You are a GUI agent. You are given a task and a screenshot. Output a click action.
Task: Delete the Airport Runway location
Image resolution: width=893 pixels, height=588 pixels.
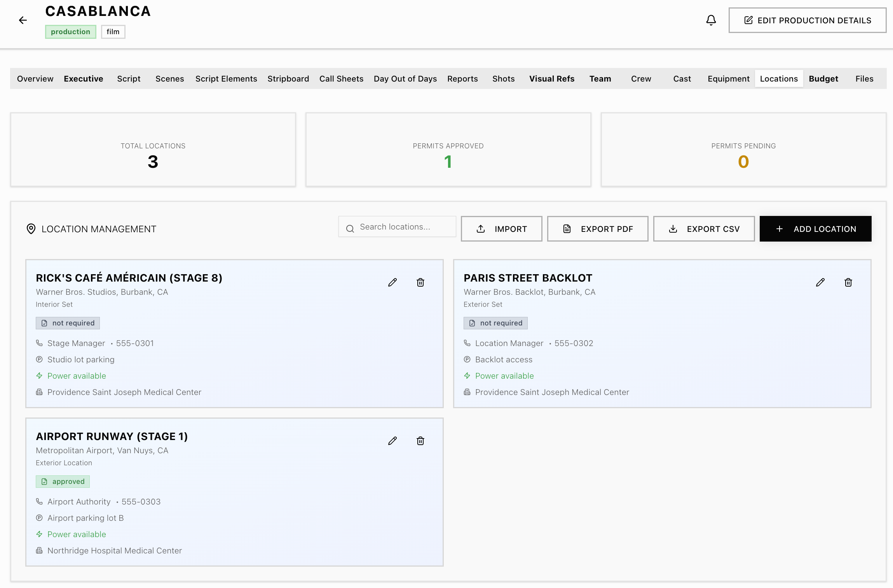point(420,441)
